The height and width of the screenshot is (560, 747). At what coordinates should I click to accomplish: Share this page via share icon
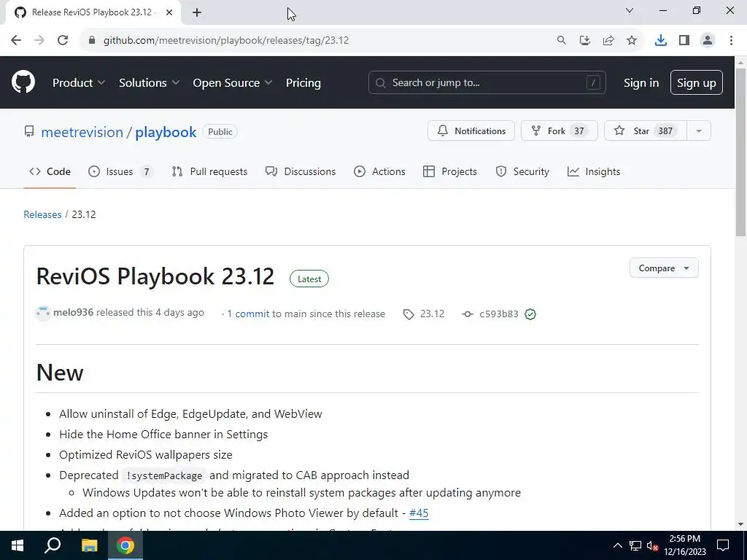(608, 41)
